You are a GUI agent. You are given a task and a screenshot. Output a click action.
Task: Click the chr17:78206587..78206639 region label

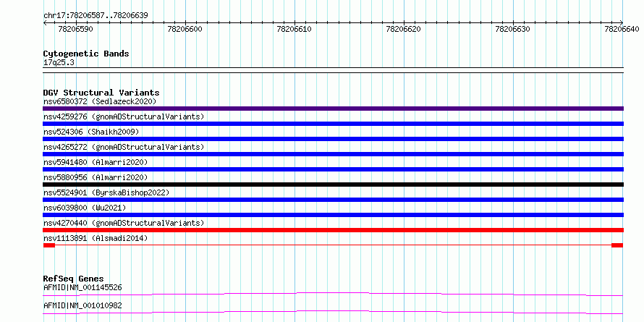[96, 16]
